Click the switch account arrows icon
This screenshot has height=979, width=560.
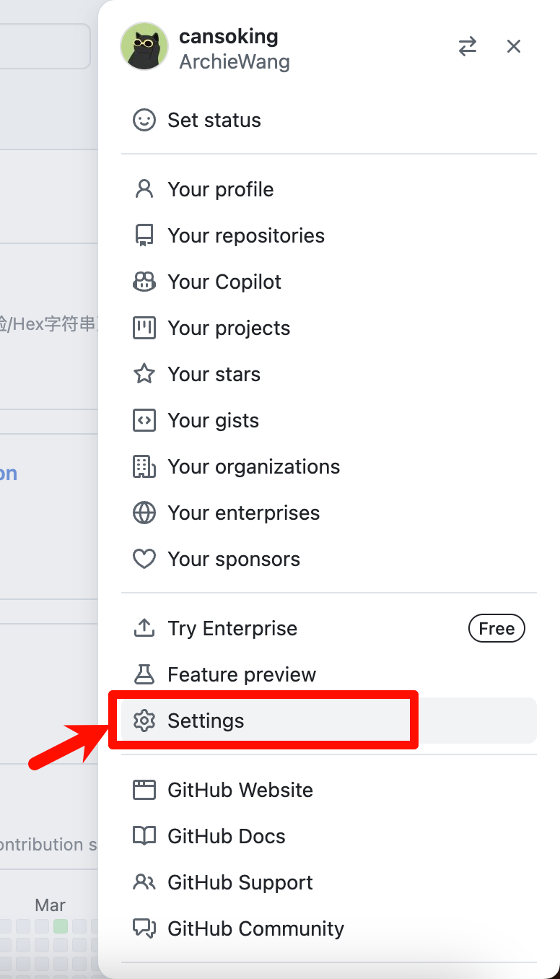tap(467, 45)
